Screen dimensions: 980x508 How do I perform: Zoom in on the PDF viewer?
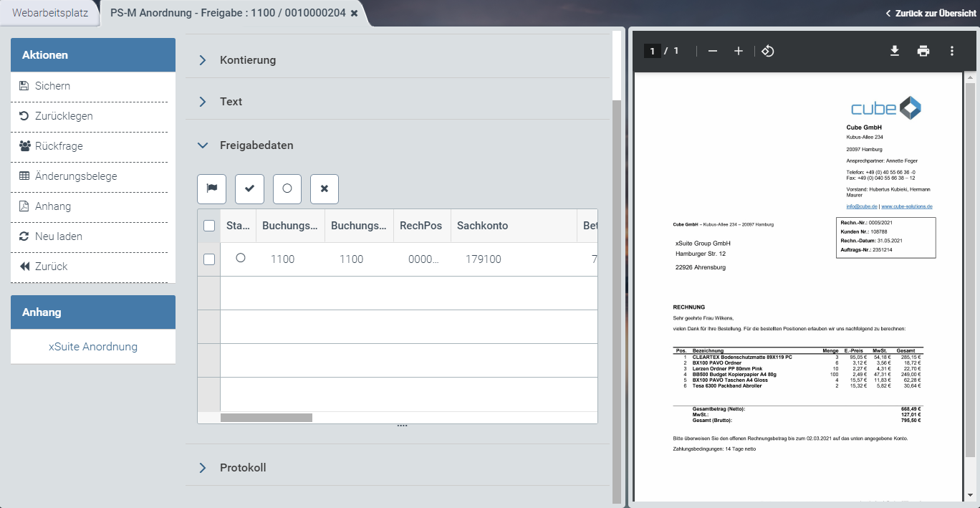click(x=739, y=51)
